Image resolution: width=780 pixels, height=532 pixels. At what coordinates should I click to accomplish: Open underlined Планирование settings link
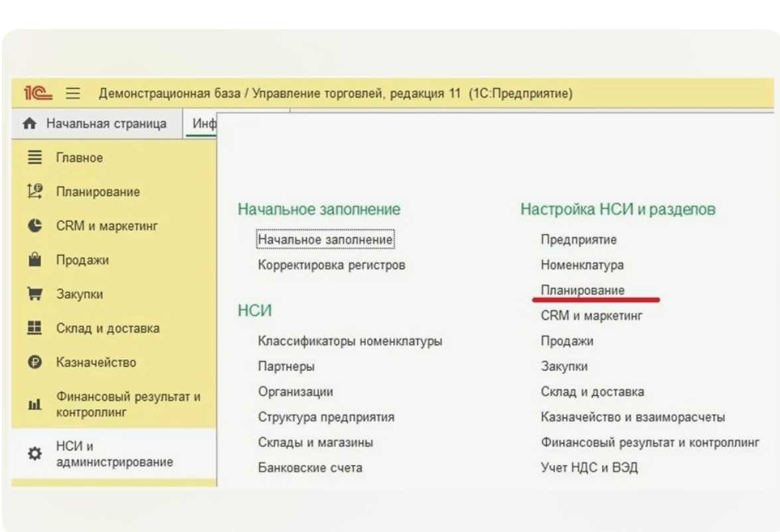coord(583,291)
